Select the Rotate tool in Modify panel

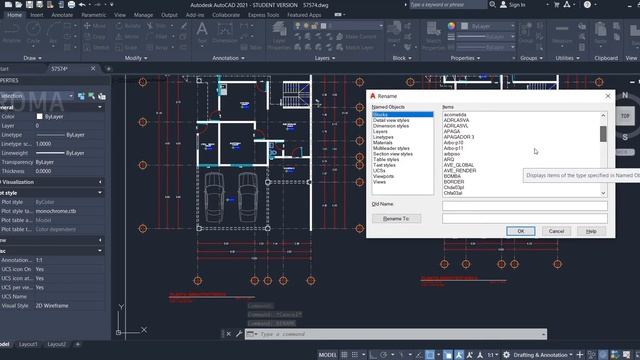pos(128,26)
